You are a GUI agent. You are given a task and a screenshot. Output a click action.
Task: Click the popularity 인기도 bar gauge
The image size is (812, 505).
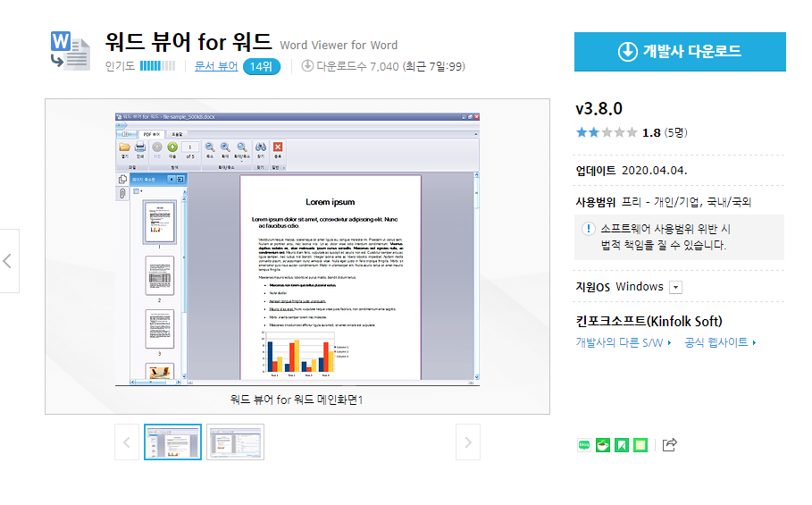157,66
